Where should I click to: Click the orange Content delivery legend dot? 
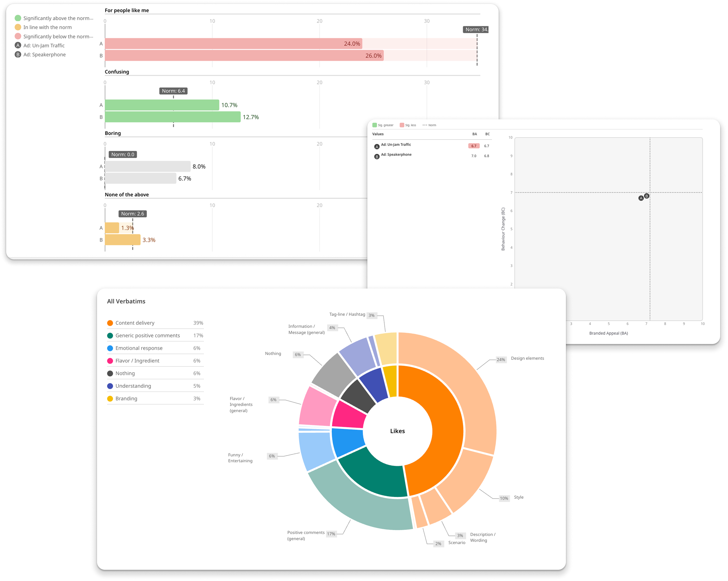pyautogui.click(x=110, y=323)
